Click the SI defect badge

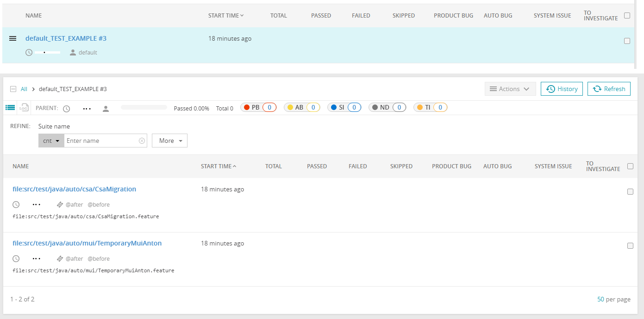click(344, 107)
